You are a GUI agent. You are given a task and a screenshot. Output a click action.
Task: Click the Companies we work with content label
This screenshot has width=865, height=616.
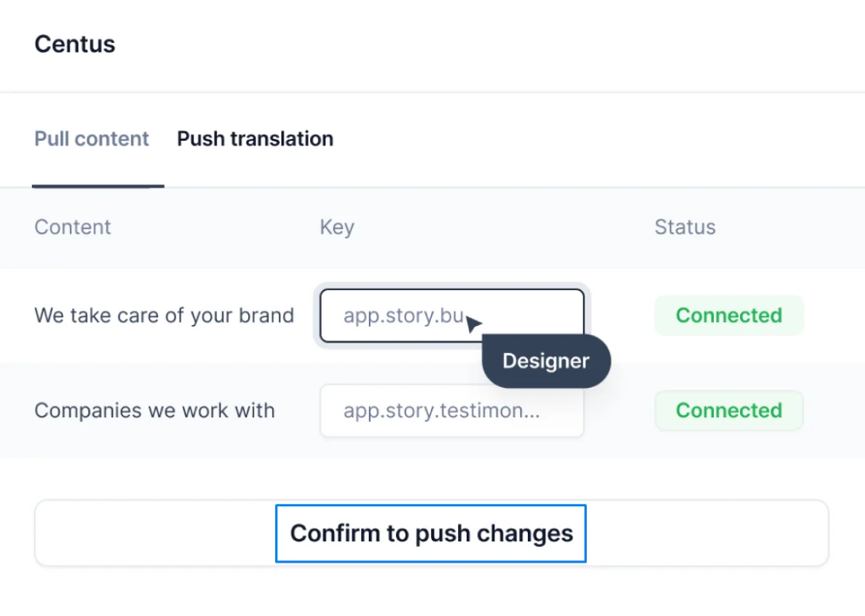[154, 411]
